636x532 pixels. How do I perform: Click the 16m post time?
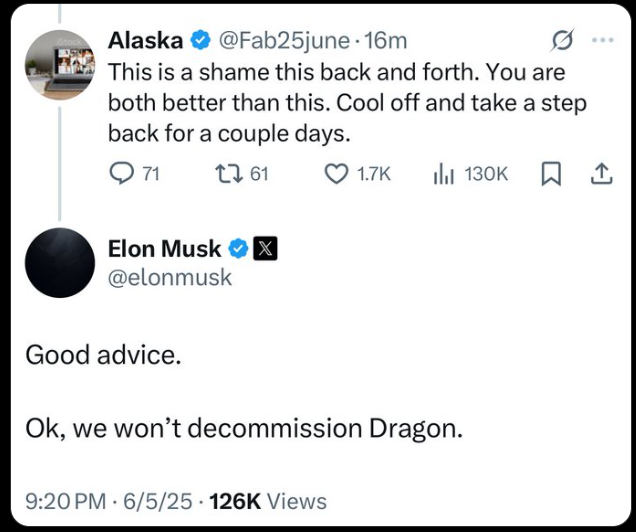pyautogui.click(x=385, y=42)
